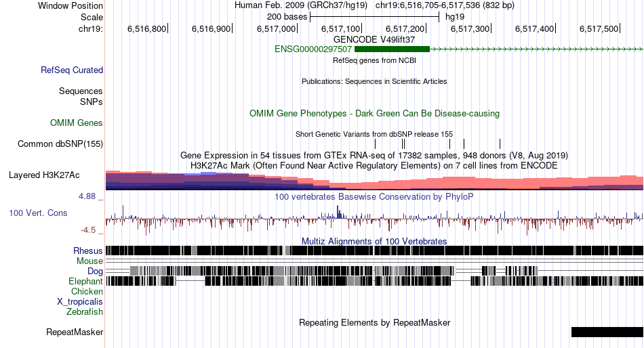
Task: Click the 6,516,800 ruler position
Action: [147, 28]
